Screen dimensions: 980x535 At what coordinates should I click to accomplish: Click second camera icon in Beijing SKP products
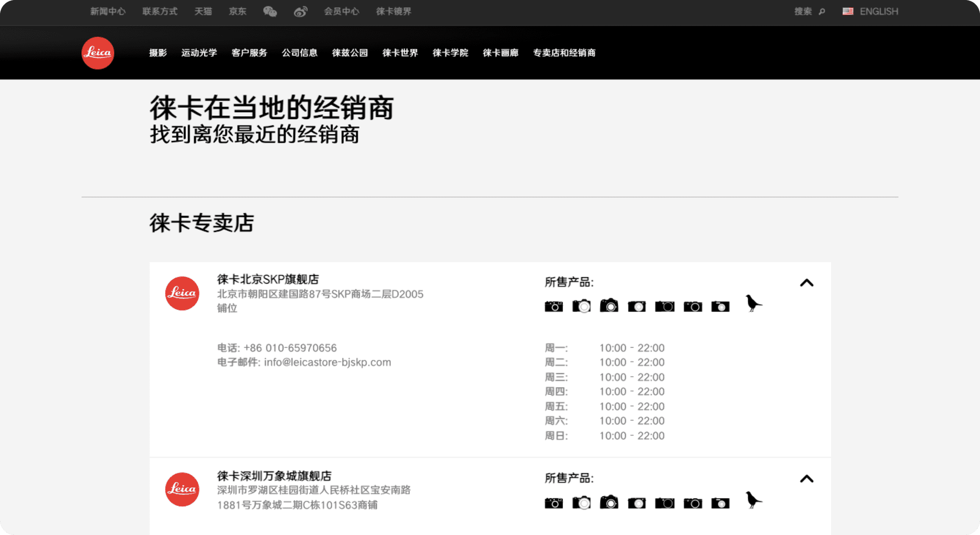582,306
